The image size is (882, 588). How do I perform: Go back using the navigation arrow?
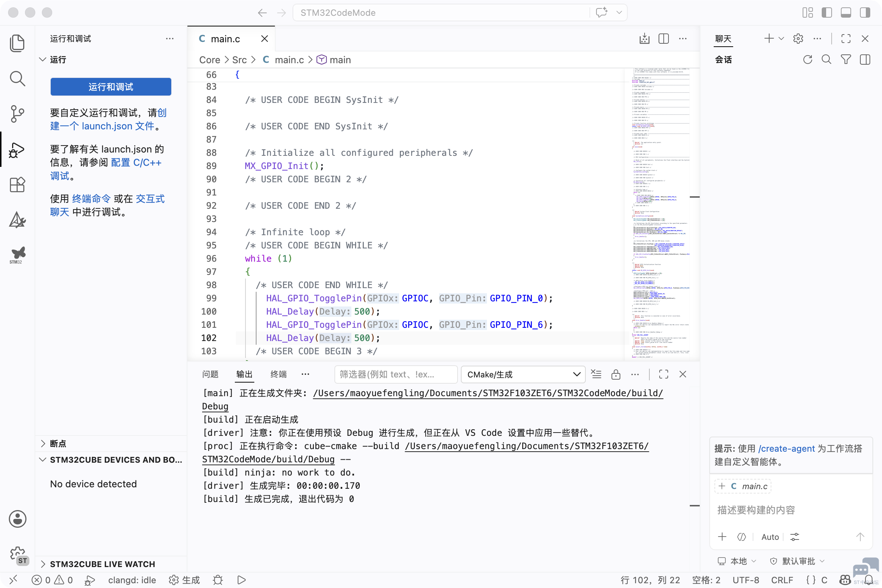pos(262,13)
